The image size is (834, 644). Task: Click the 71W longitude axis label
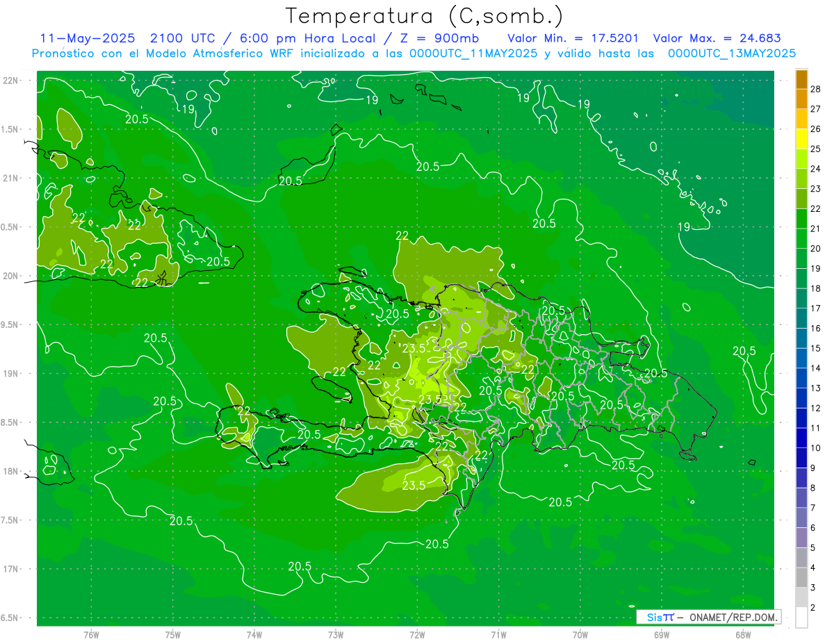498,634
